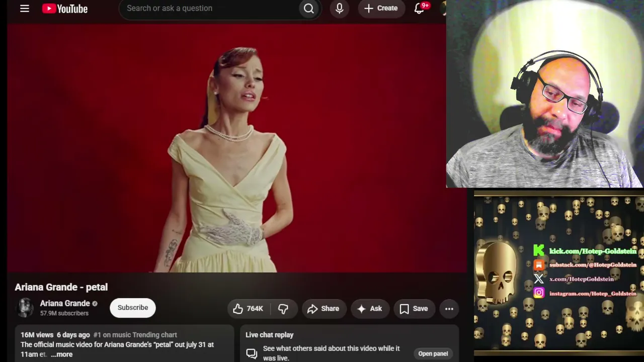Image resolution: width=644 pixels, height=362 pixels.
Task: Focus the search or ask box
Action: [209, 9]
